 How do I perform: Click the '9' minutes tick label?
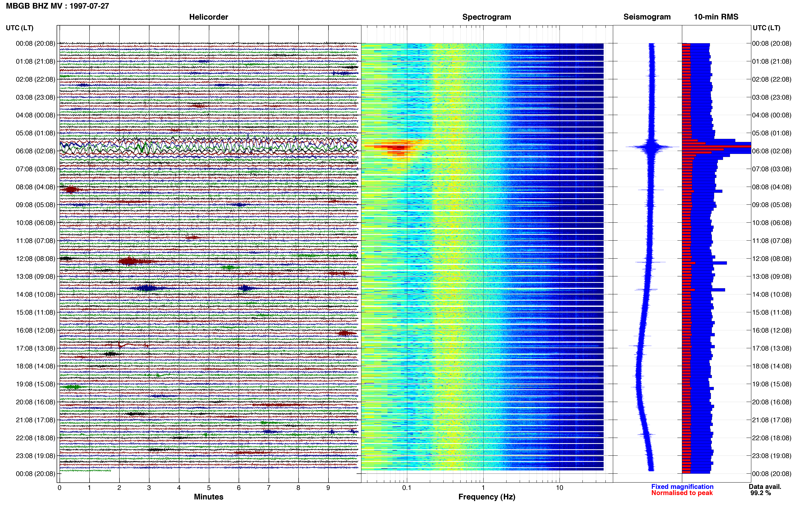[x=328, y=488]
